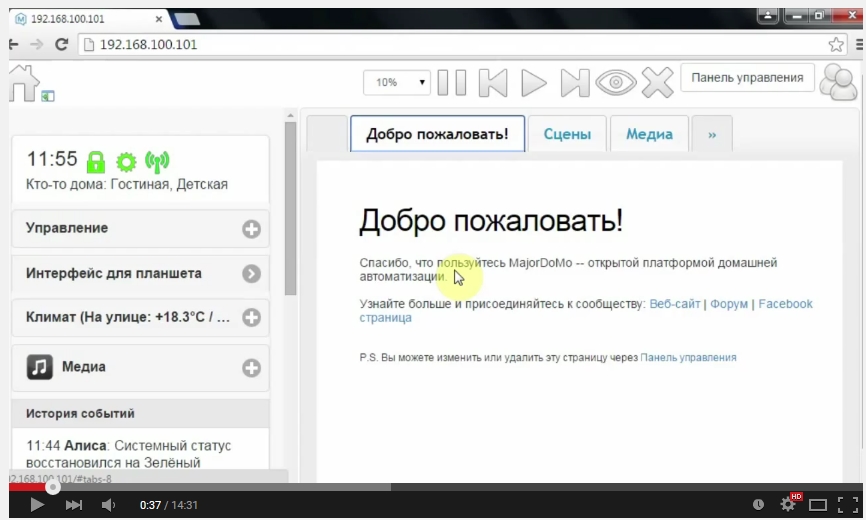Click Кто-то дома: Гостиная, Детская text
The height and width of the screenshot is (520, 866).
coord(126,184)
